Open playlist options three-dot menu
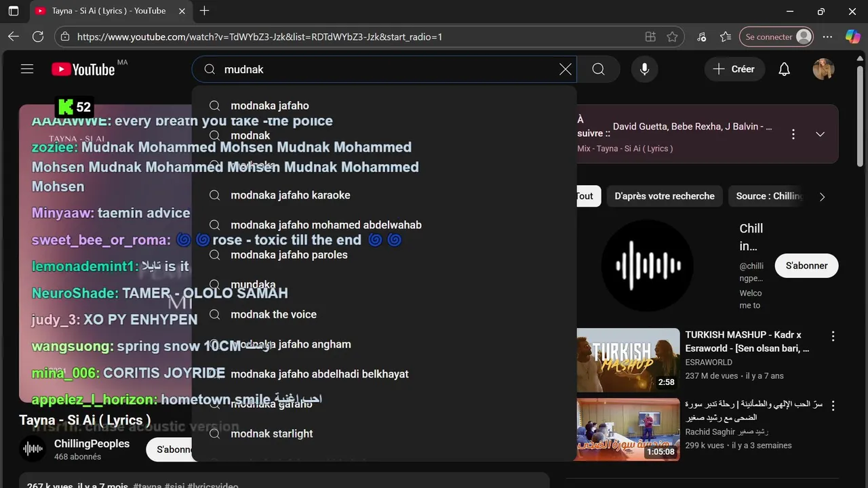Image resolution: width=868 pixels, height=488 pixels. (793, 134)
